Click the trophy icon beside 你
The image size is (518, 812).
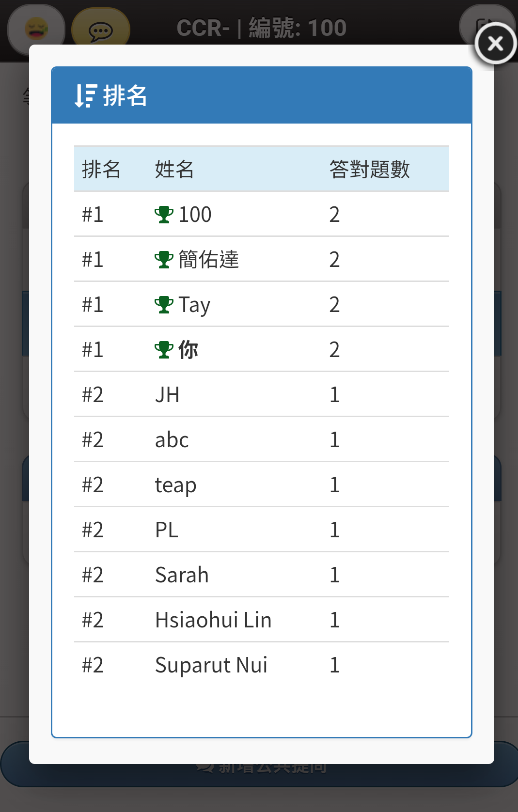(x=164, y=350)
